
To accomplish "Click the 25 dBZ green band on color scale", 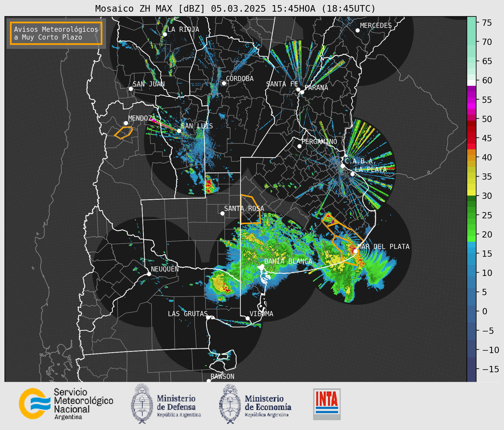I will point(471,215).
